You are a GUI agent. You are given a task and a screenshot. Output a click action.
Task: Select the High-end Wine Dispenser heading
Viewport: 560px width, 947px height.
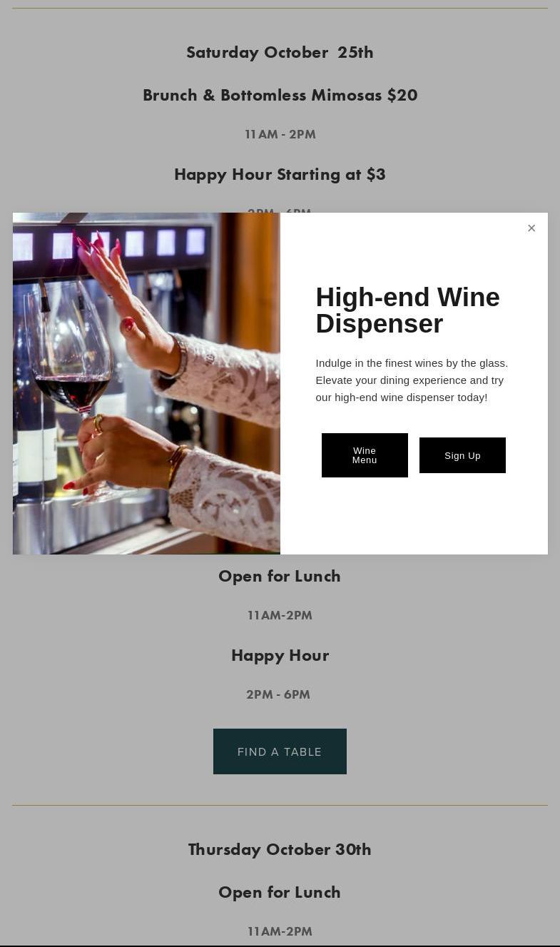click(408, 310)
